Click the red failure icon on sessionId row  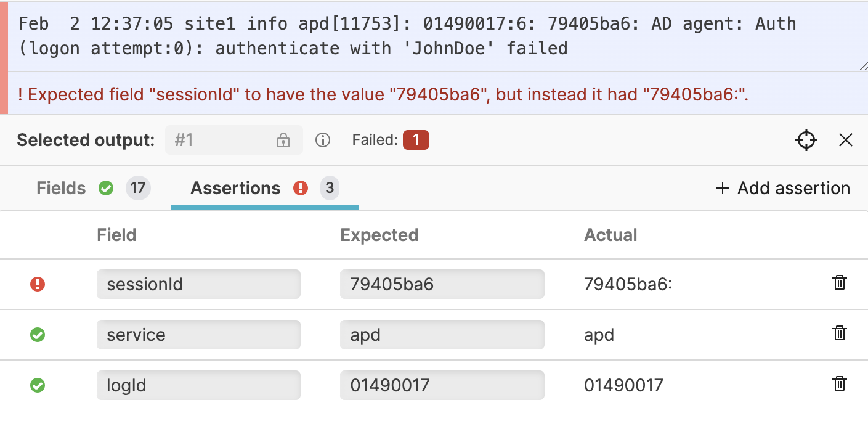point(37,284)
